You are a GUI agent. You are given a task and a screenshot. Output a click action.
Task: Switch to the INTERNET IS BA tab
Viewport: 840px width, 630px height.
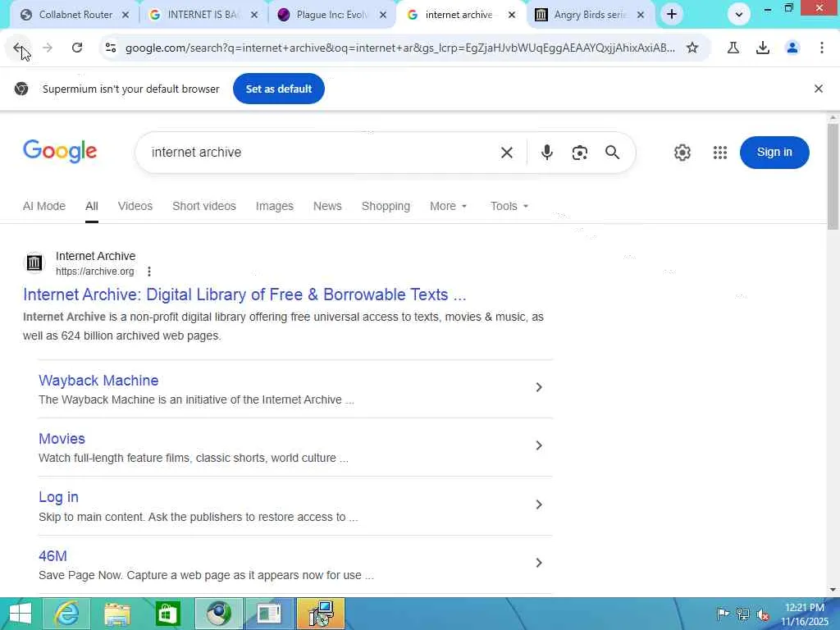[x=203, y=15]
